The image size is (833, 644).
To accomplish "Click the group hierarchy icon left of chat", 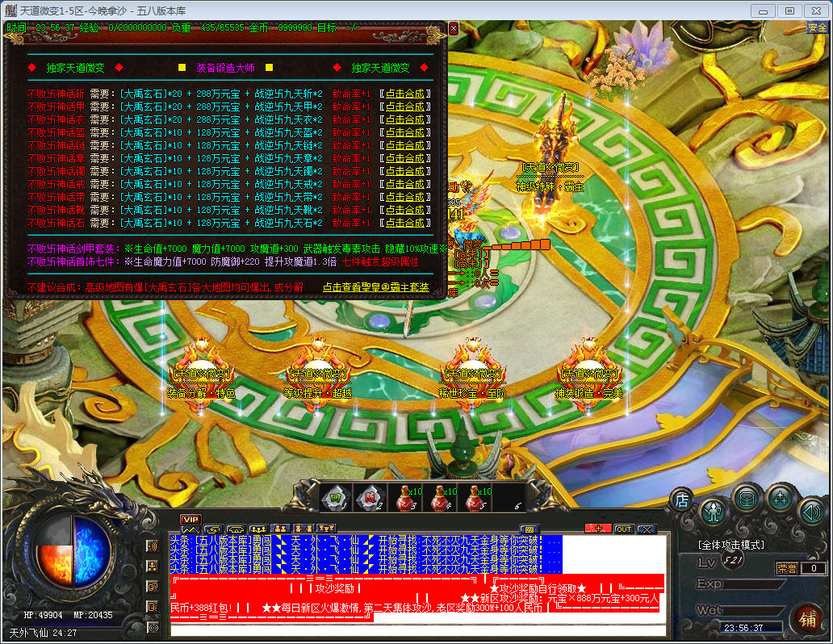I will [153, 566].
